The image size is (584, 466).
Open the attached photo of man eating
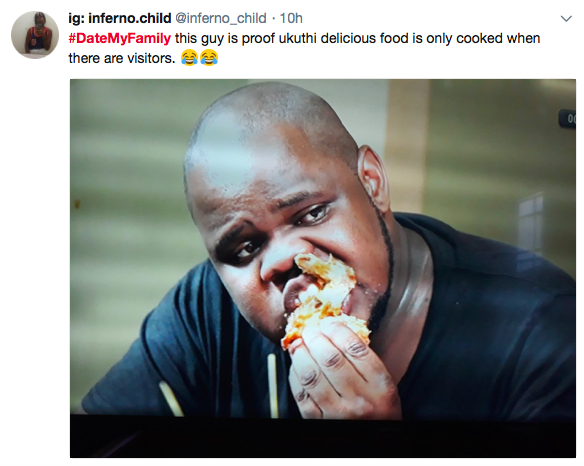coord(323,268)
